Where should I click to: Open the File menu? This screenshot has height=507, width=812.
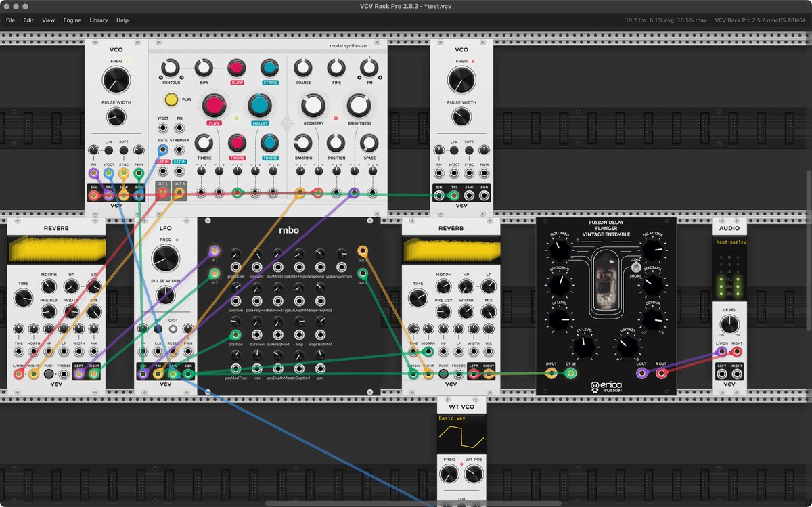click(11, 20)
